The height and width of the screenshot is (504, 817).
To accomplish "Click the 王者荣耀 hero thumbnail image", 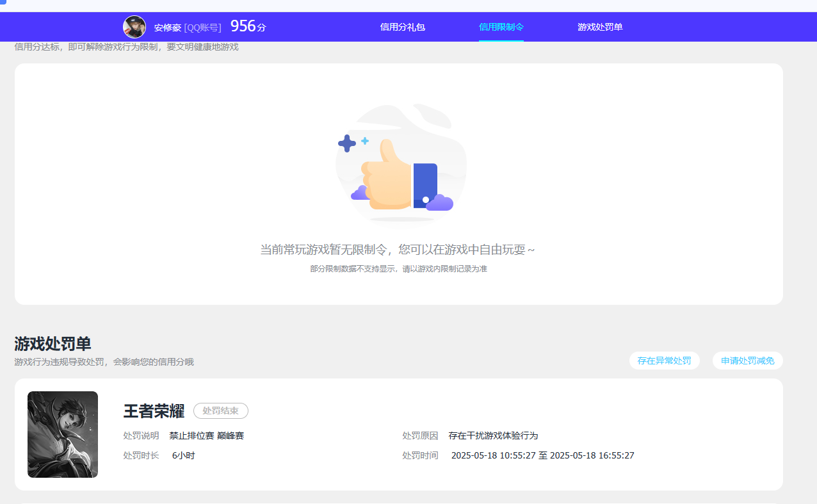I will pos(63,434).
